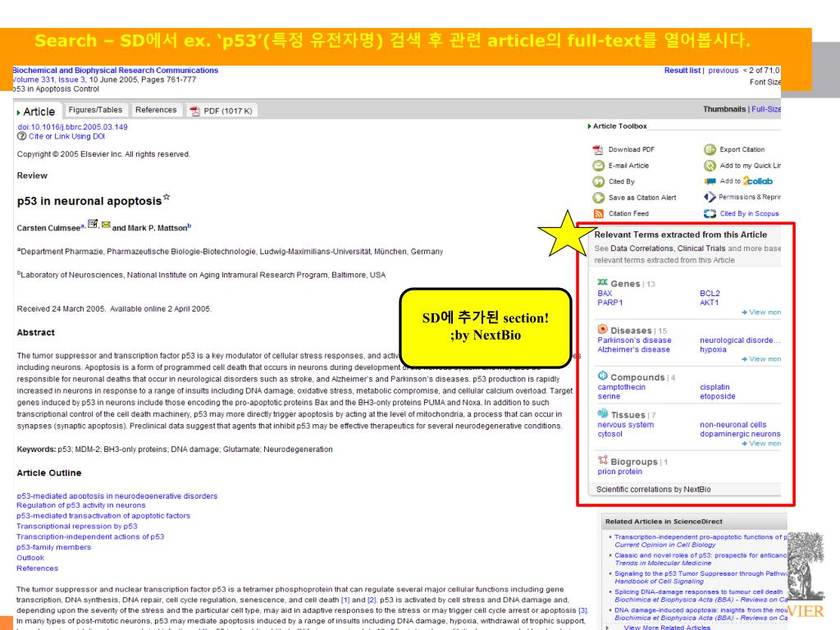Jump to Regulation of p53 activity in neurons

(81, 505)
